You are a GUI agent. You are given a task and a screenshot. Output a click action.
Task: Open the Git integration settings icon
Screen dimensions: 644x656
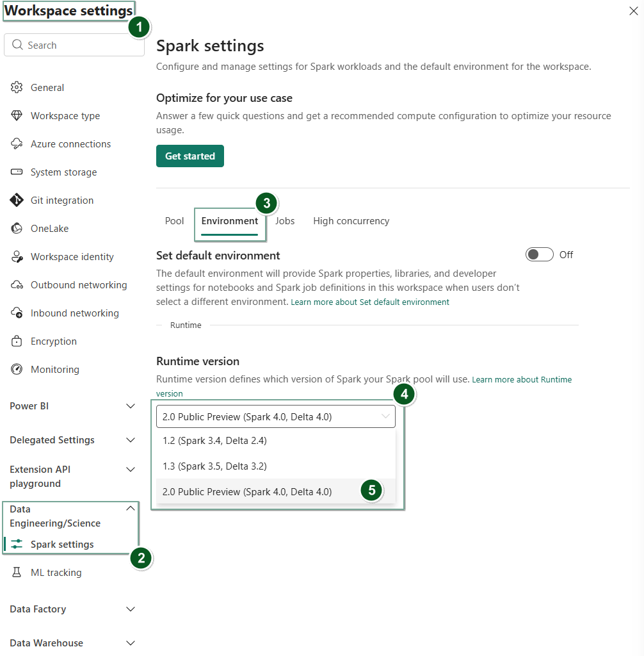coord(15,200)
